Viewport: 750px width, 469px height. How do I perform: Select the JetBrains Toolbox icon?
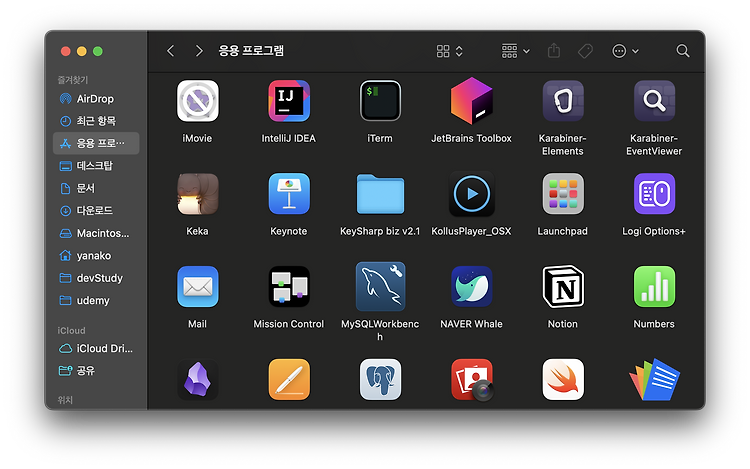(x=472, y=101)
